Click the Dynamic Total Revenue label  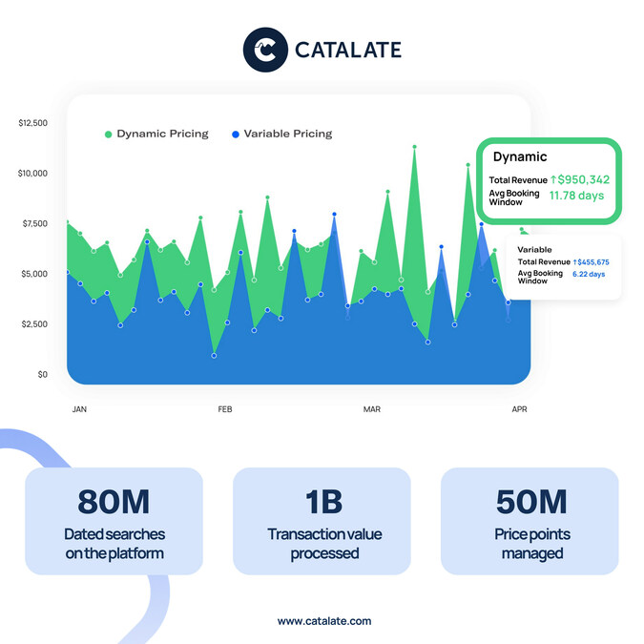[x=518, y=180]
